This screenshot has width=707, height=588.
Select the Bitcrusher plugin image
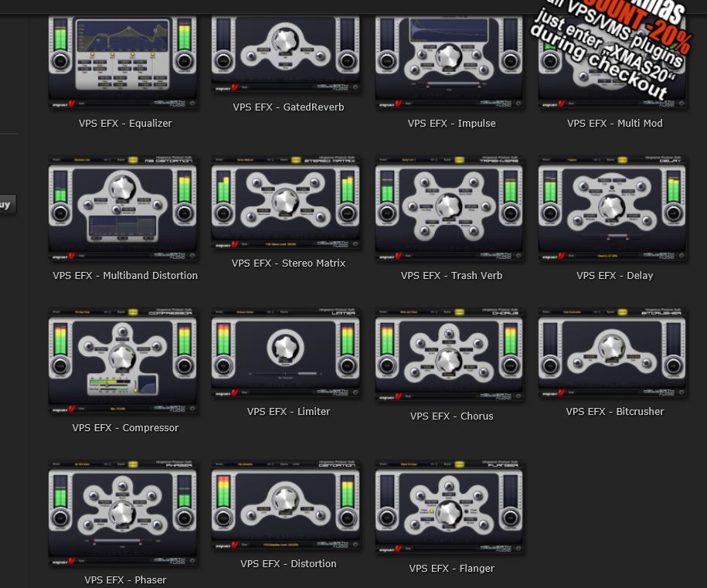pos(612,352)
